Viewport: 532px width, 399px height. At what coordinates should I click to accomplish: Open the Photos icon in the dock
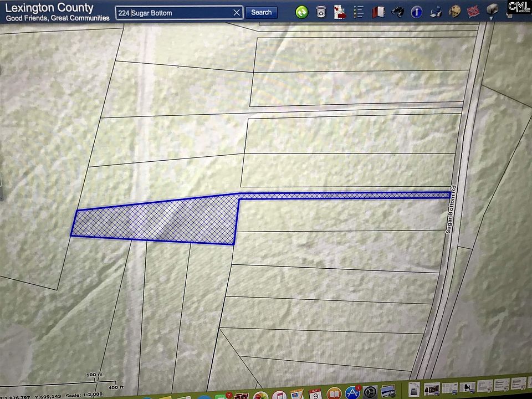click(x=260, y=396)
